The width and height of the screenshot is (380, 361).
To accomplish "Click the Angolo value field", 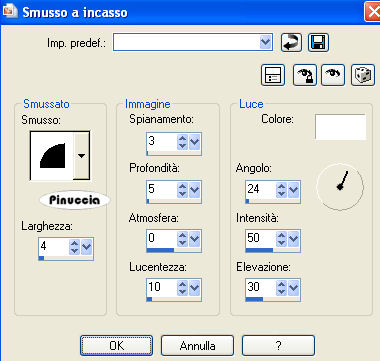I will tap(261, 190).
